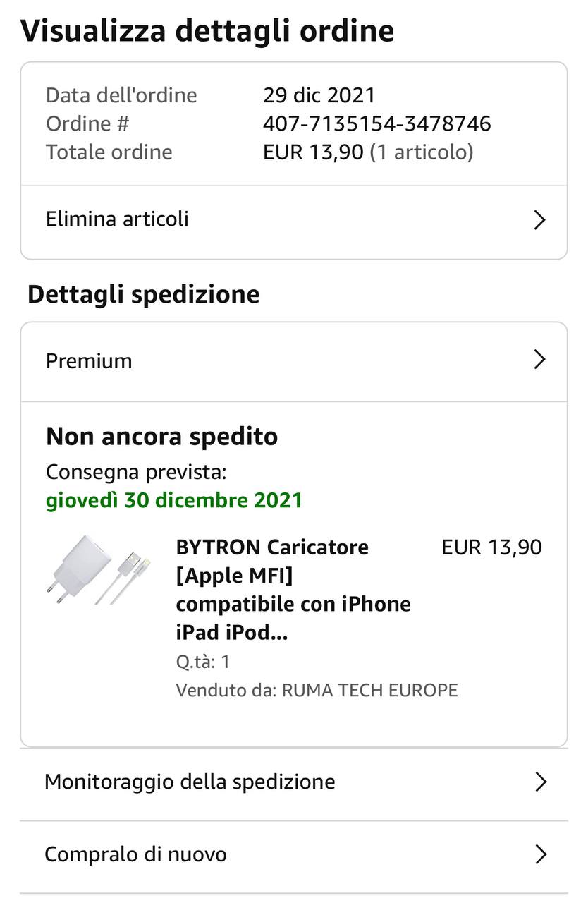Tap the arrow beside Monitoraggio della spedizione

pos(541,782)
